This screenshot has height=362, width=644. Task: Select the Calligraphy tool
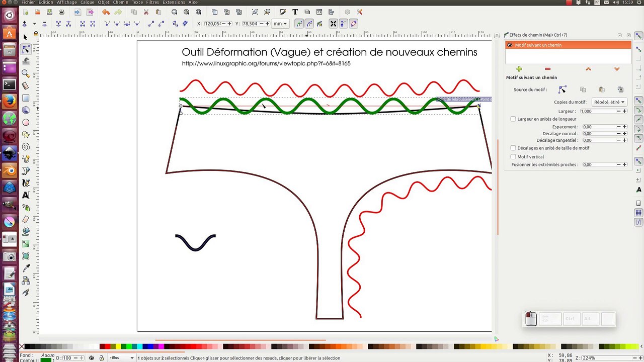26,183
